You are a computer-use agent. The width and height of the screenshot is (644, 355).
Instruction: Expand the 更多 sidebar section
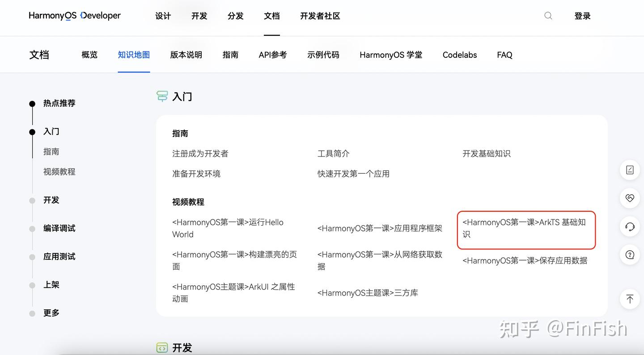coord(51,313)
